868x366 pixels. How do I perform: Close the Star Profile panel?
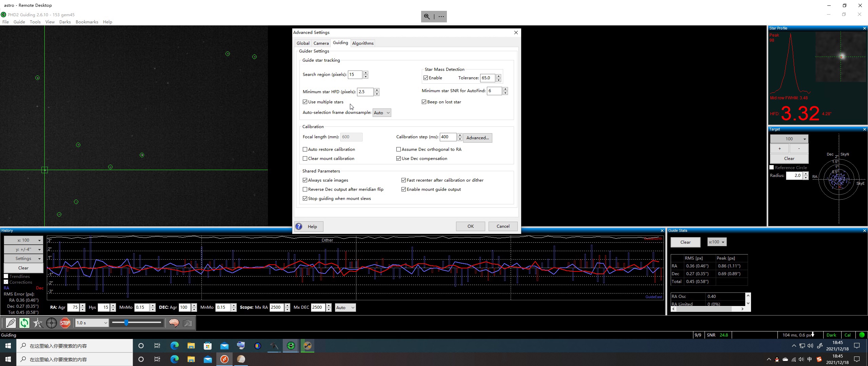click(x=864, y=28)
